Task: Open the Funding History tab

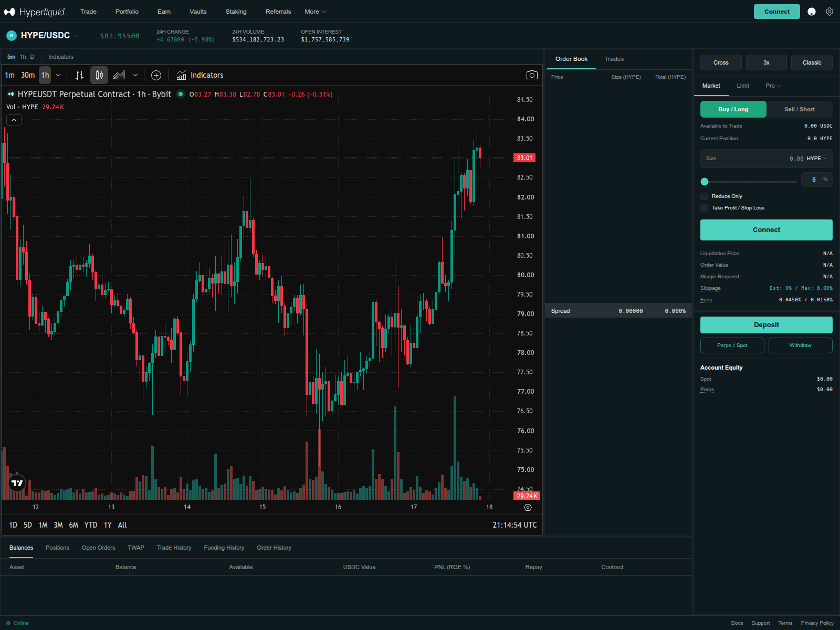Action: (x=224, y=548)
